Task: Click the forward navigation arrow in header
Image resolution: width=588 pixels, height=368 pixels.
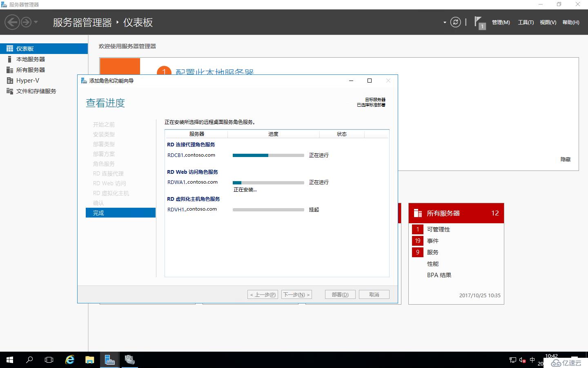Action: 26,22
